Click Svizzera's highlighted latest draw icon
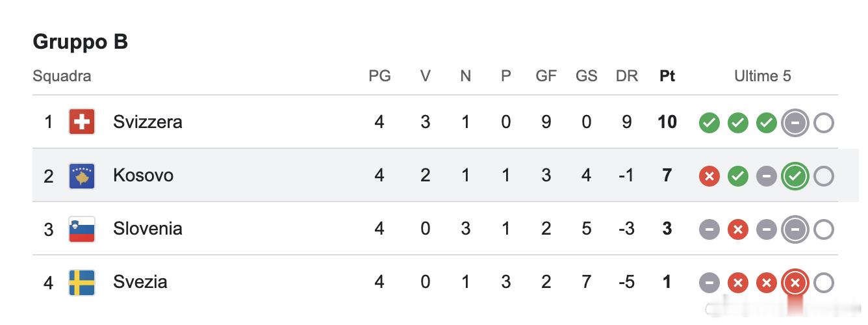This screenshot has width=868, height=325. [x=796, y=123]
